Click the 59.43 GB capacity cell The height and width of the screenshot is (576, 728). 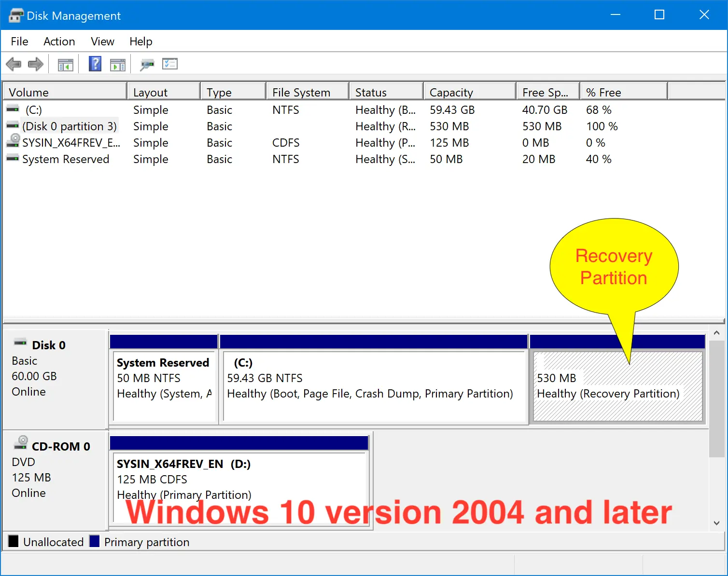[x=452, y=110]
